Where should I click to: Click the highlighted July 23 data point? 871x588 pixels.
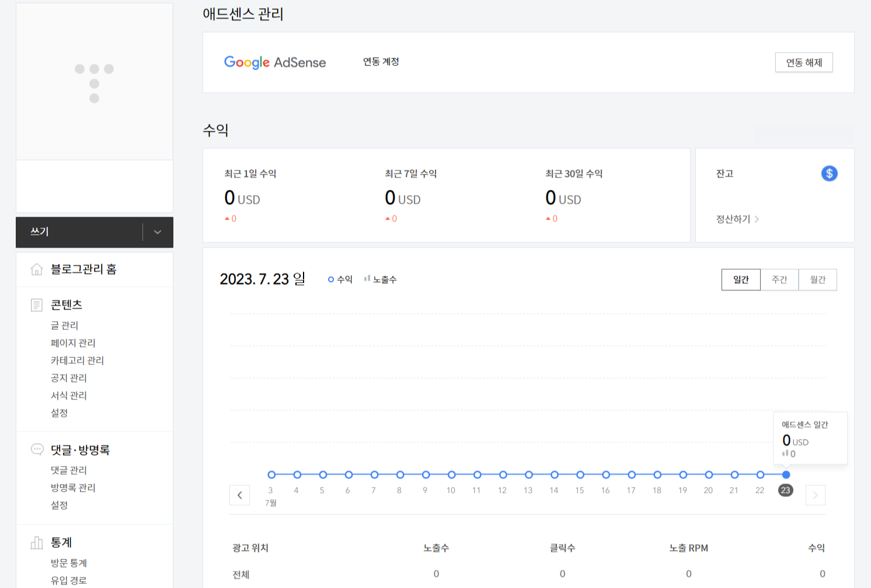[785, 475]
